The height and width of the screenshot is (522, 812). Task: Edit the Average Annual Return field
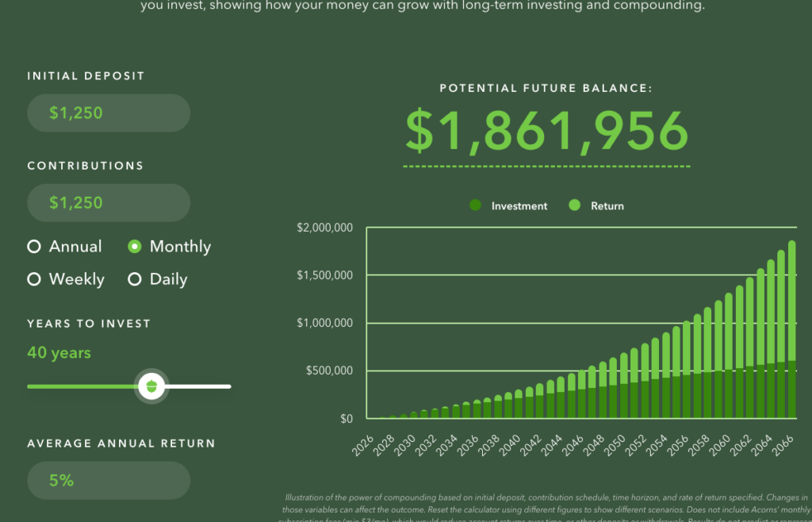click(109, 481)
